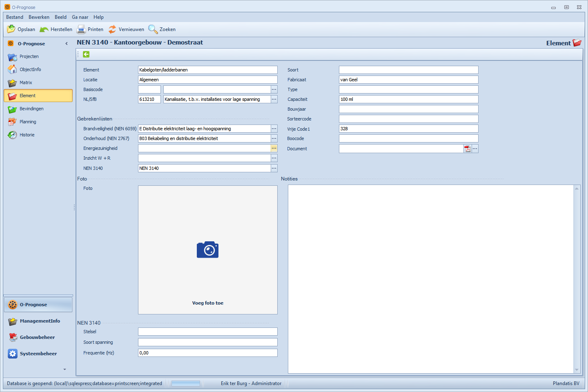588x392 pixels.
Task: Open Projecten in the sidebar
Action: point(29,56)
